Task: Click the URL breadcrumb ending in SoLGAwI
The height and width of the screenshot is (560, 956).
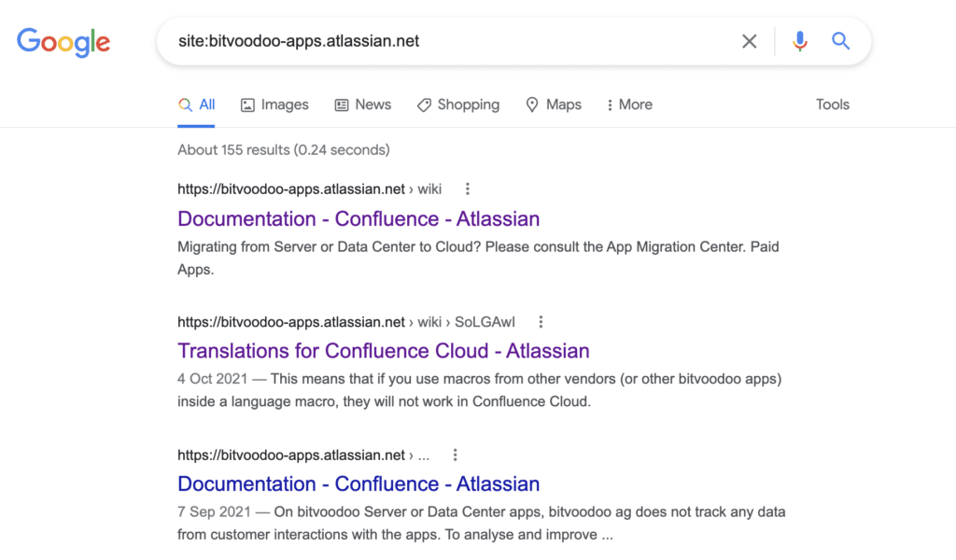Action: tap(346, 322)
